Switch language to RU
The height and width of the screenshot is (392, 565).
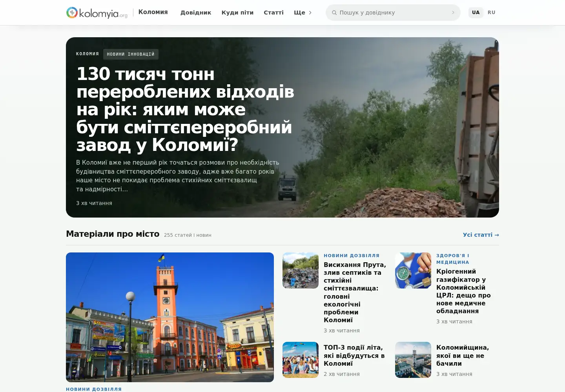(x=492, y=13)
